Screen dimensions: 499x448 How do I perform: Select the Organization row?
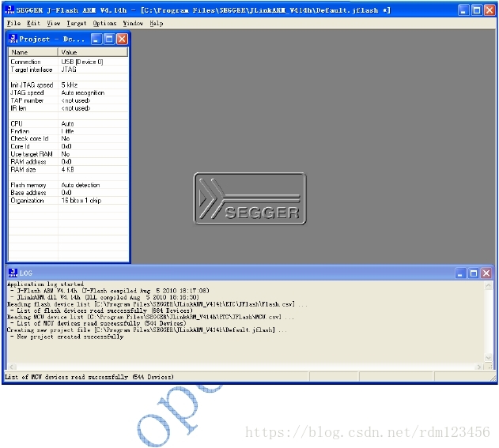69,201
